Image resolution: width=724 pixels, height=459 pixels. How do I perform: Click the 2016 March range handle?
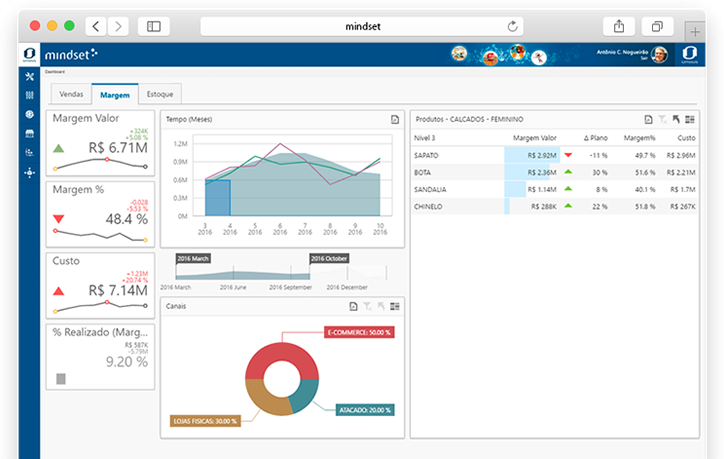(x=193, y=259)
